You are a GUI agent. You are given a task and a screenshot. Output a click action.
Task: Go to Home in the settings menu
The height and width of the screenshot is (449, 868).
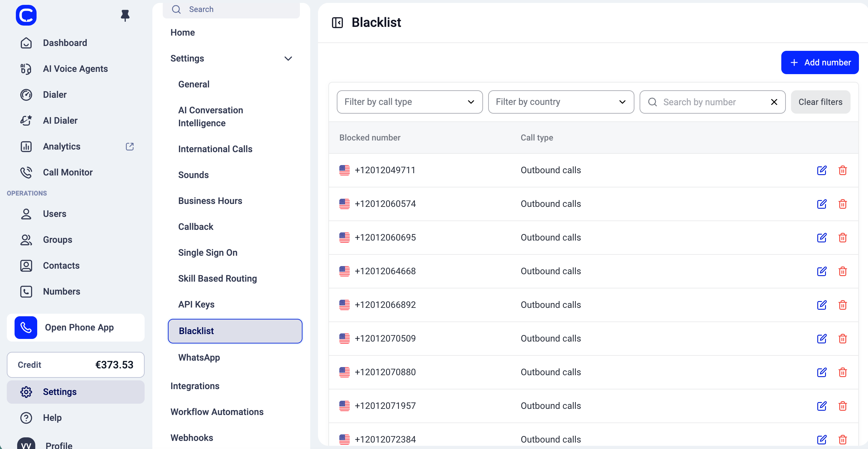point(182,32)
